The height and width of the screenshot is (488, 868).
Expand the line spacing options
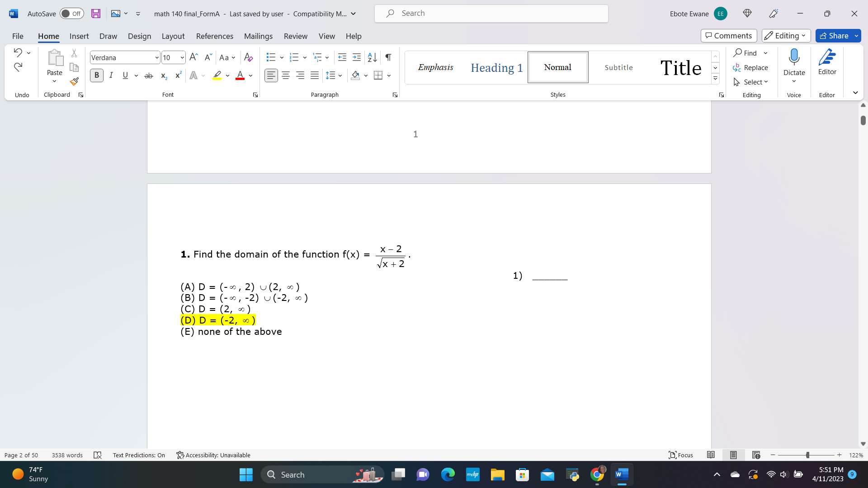[340, 75]
